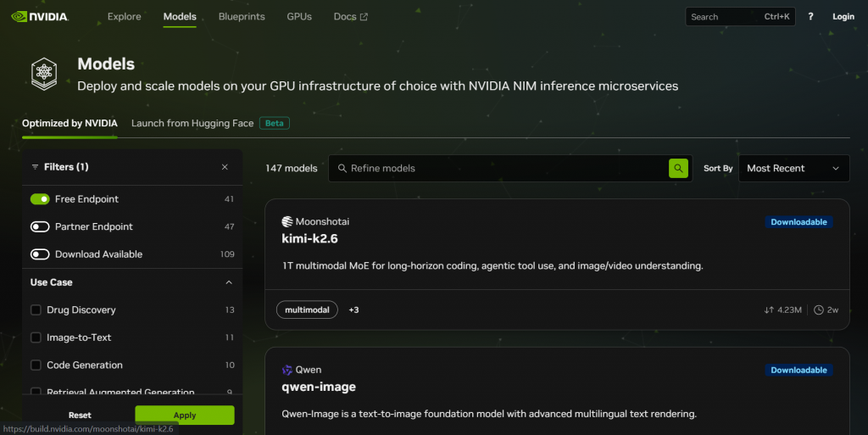Click the NVIDIA logo
This screenshot has width=868, height=435.
(x=40, y=17)
